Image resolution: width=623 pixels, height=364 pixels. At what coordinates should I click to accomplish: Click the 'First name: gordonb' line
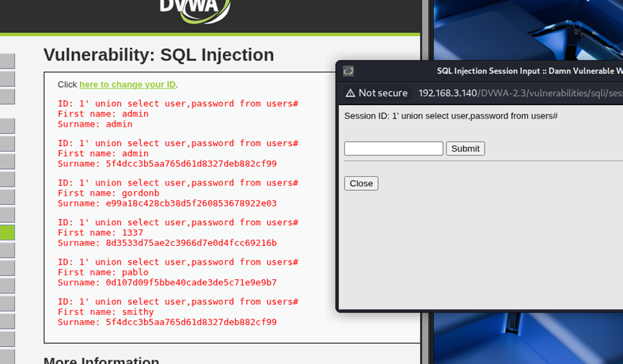pyautogui.click(x=109, y=193)
